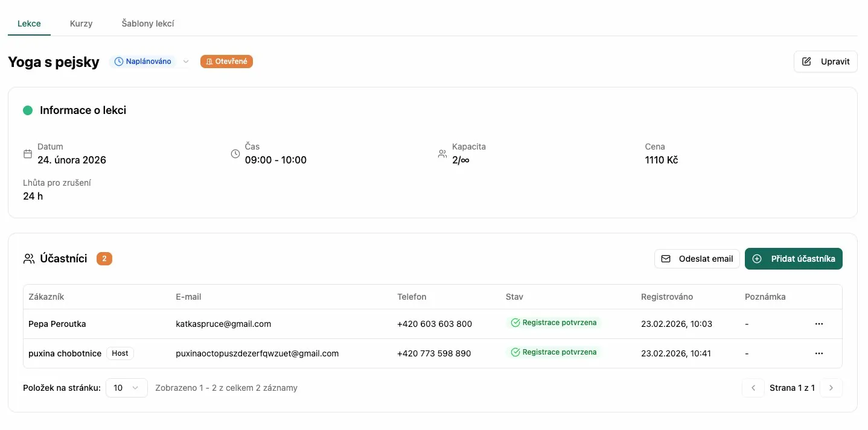868x430 pixels.
Task: Click Přidat účastníka button
Action: point(793,259)
